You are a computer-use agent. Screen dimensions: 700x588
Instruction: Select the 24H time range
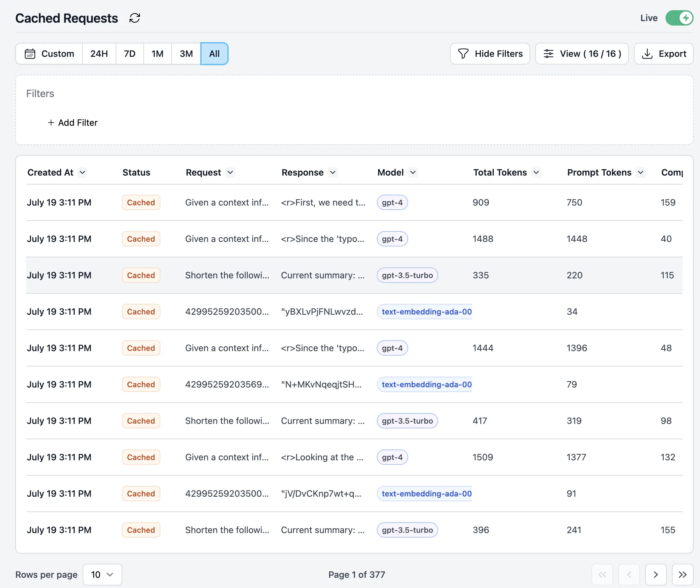click(x=99, y=54)
